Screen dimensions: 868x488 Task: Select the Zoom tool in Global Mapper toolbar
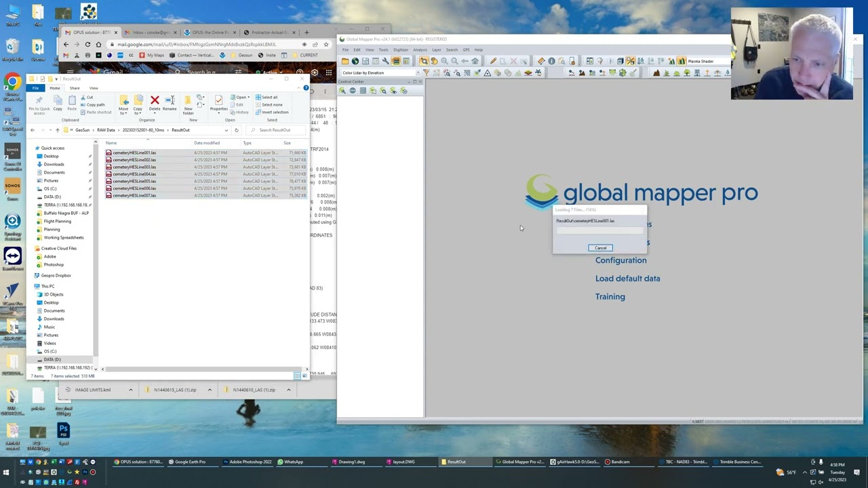(424, 61)
